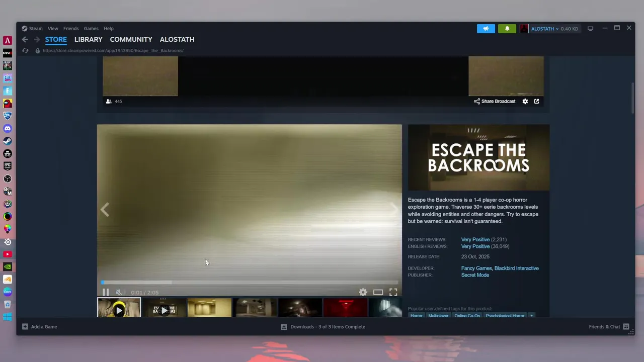Expand more tags with plus button
This screenshot has height=362, width=644.
531,315
